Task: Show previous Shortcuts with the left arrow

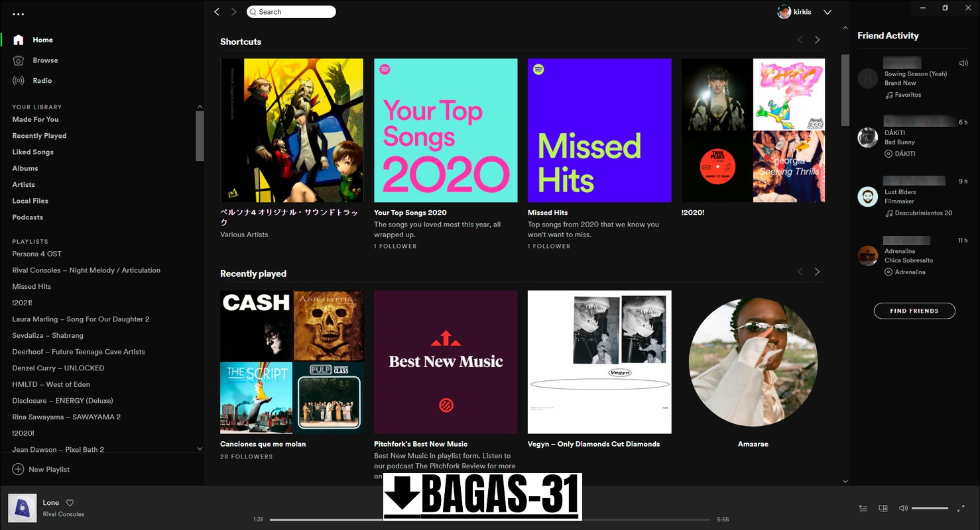Action: (800, 40)
